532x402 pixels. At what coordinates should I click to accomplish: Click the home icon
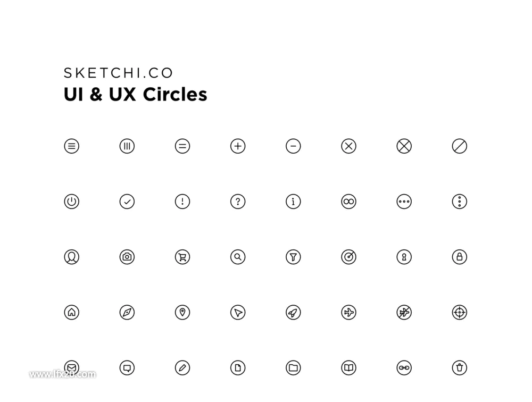pos(72,312)
